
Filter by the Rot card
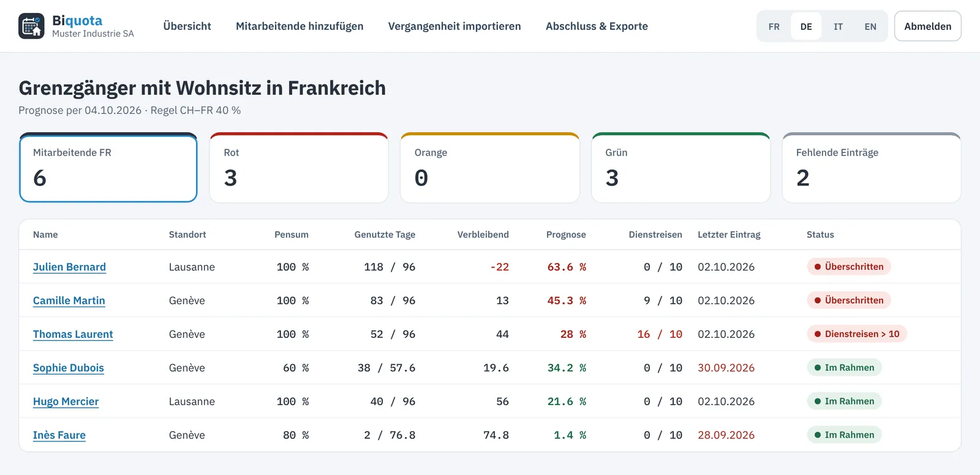(x=299, y=168)
